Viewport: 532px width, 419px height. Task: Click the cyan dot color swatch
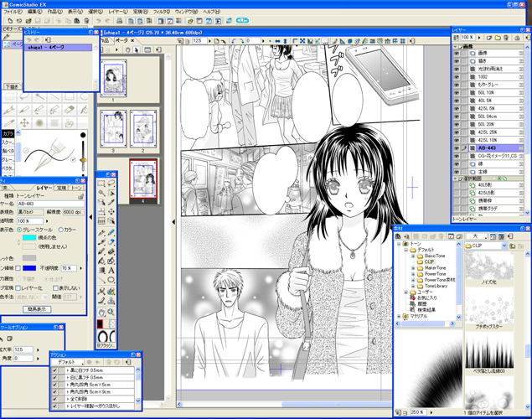click(29, 237)
